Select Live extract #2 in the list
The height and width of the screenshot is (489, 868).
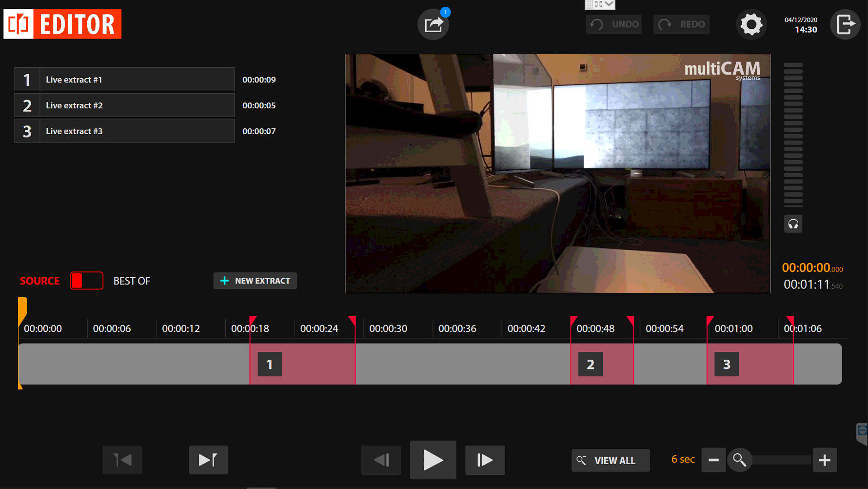(124, 105)
